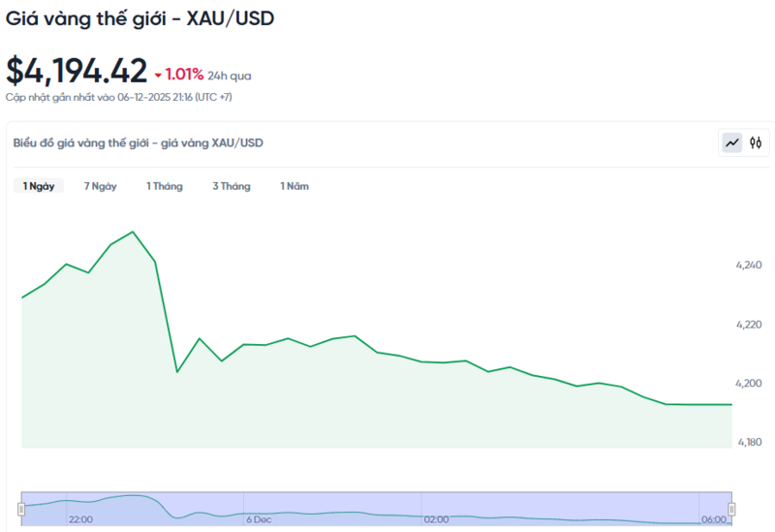775x532 pixels.
Task: Click the red price-drop triangle icon
Action: point(158,74)
